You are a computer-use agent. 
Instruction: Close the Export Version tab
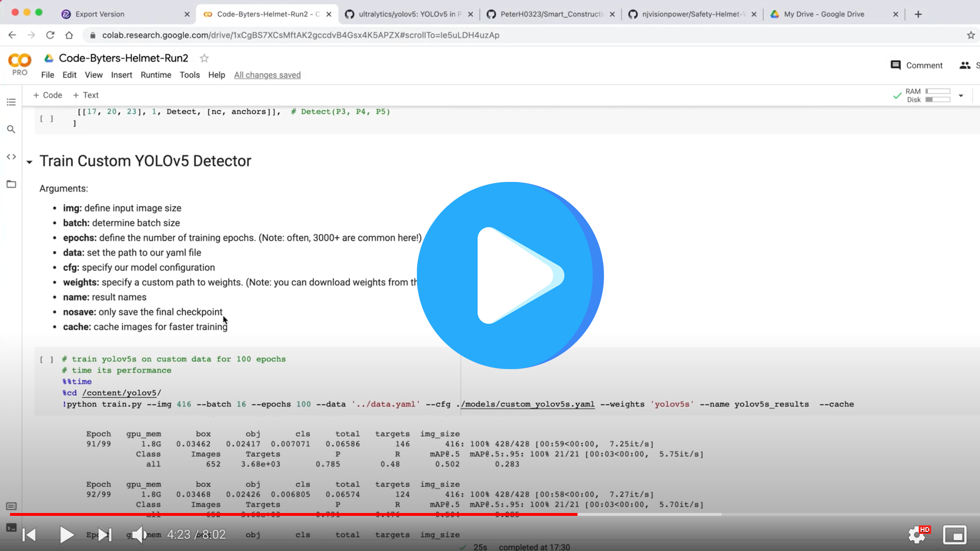tap(187, 14)
